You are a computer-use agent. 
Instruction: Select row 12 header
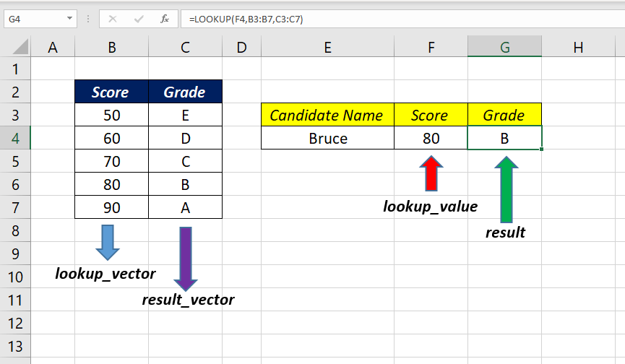15,323
